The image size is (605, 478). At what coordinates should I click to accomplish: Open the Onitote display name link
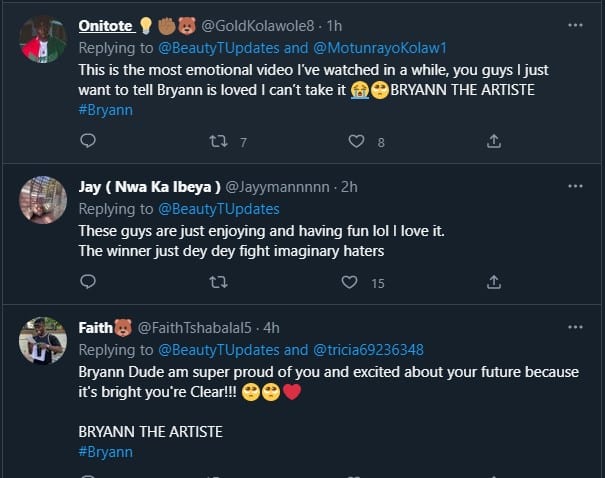point(105,26)
